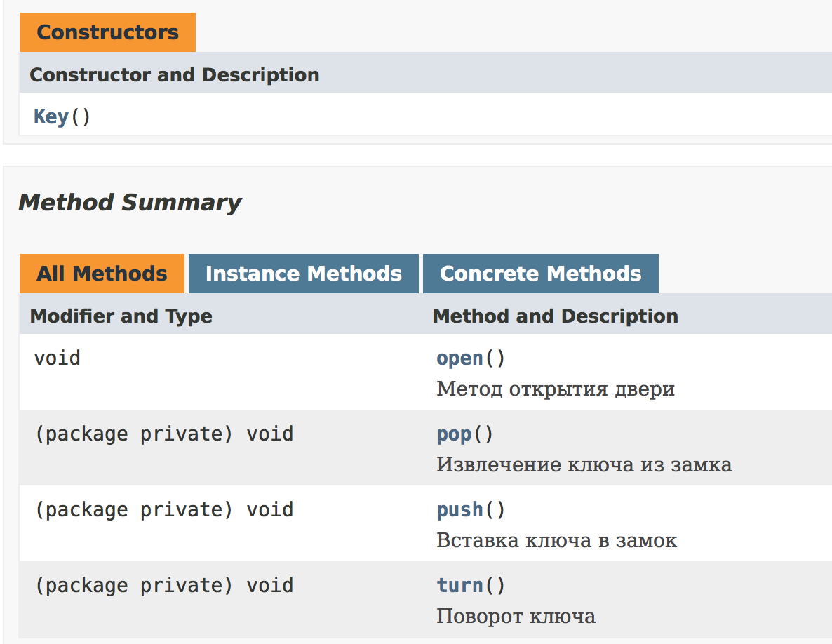Click the 'Modifier and Type' column header
This screenshot has height=644, width=832.
click(121, 316)
